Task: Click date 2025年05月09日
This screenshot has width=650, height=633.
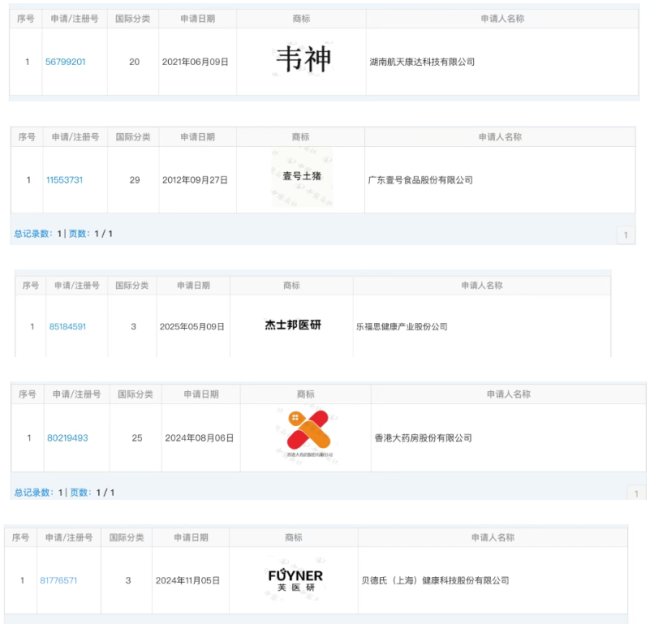Action: 192,327
